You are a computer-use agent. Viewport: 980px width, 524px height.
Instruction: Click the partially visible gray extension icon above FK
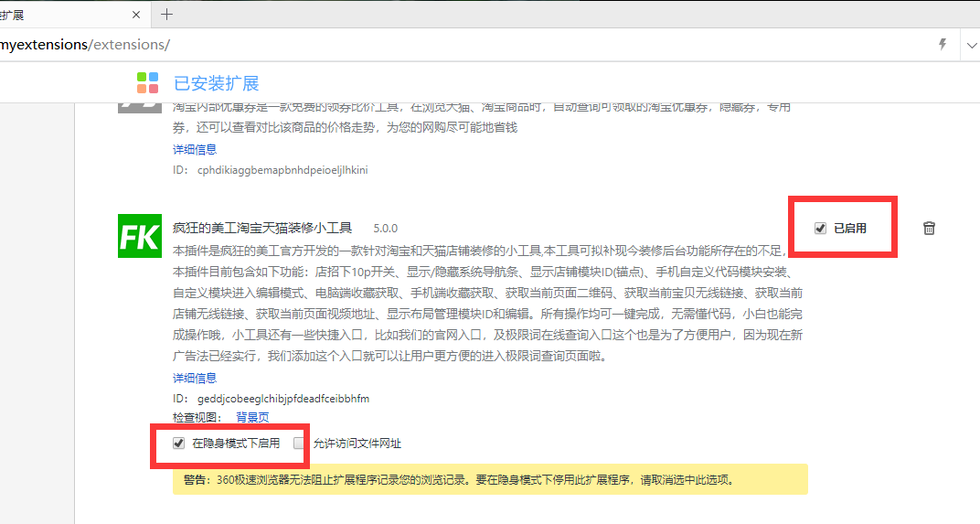click(140, 108)
